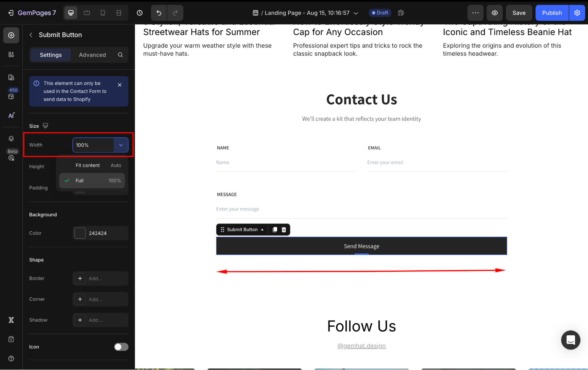
Task: Click the redo arrow icon
Action: click(x=175, y=13)
